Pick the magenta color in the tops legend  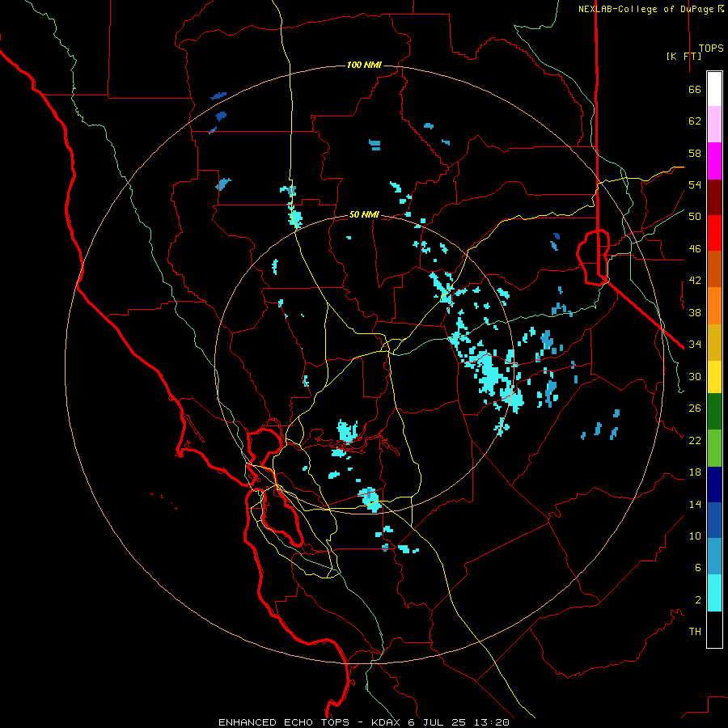[x=714, y=161]
